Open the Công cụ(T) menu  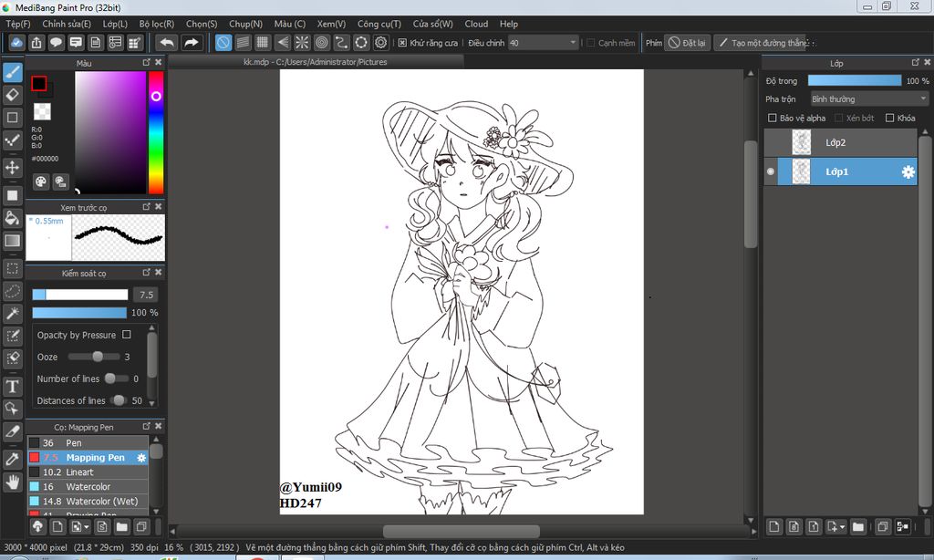click(x=379, y=24)
